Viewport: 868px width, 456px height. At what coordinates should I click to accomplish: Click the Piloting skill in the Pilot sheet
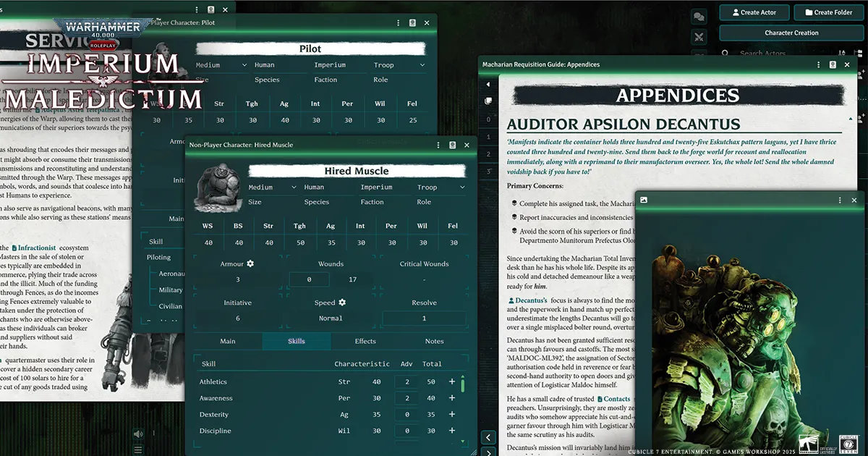point(158,257)
